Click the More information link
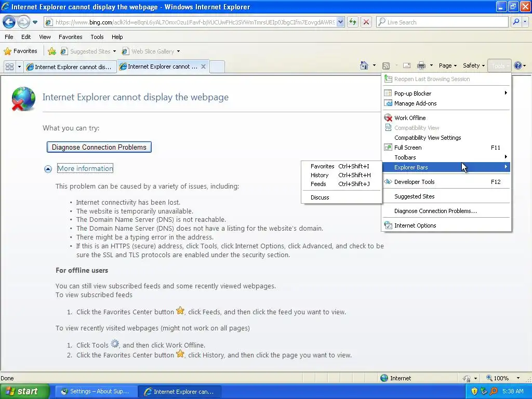This screenshot has height=399, width=532. click(x=85, y=168)
